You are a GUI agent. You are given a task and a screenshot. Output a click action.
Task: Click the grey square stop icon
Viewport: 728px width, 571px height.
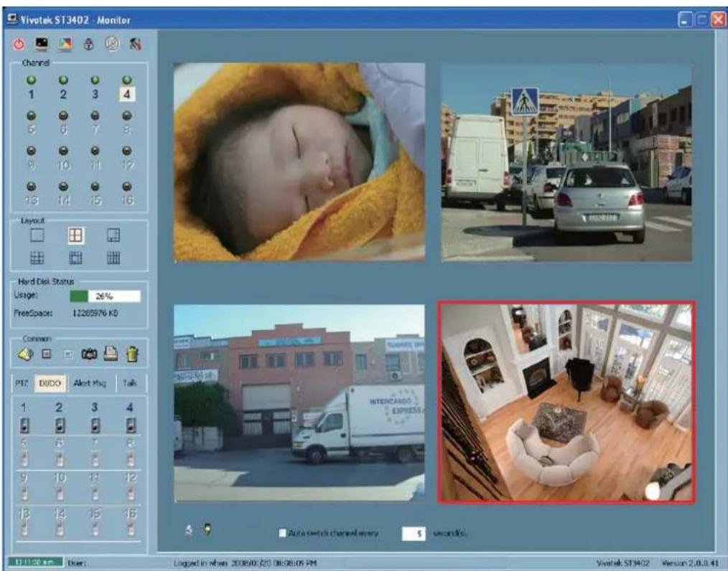[x=67, y=354]
